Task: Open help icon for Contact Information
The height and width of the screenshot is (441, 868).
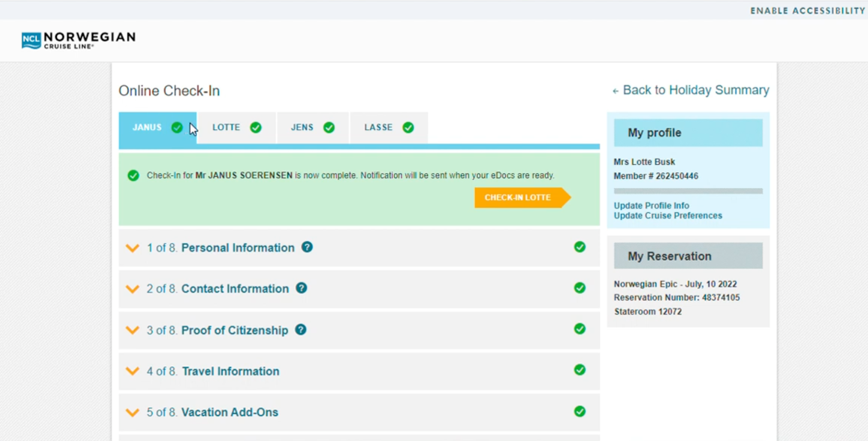Action: 302,288
